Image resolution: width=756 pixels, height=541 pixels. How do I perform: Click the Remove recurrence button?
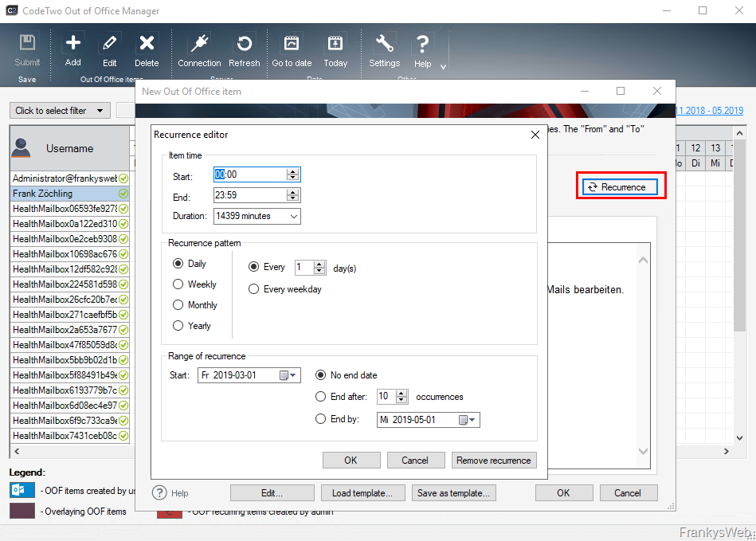click(x=494, y=461)
